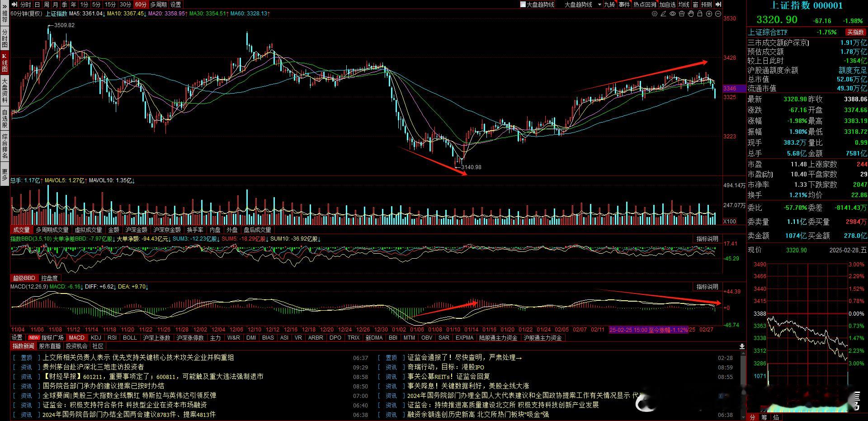
Task: Open 大盘资料 in the left sidebar
Action: click(x=5, y=90)
